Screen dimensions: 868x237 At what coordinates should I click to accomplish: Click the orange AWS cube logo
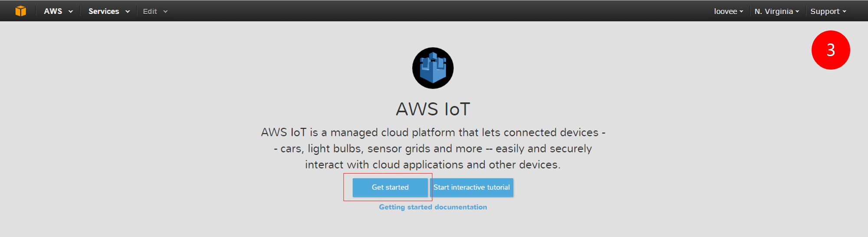(20, 11)
